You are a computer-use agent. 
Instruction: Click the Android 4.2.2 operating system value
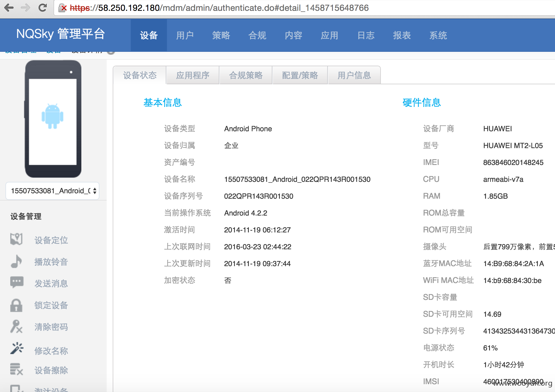(246, 213)
